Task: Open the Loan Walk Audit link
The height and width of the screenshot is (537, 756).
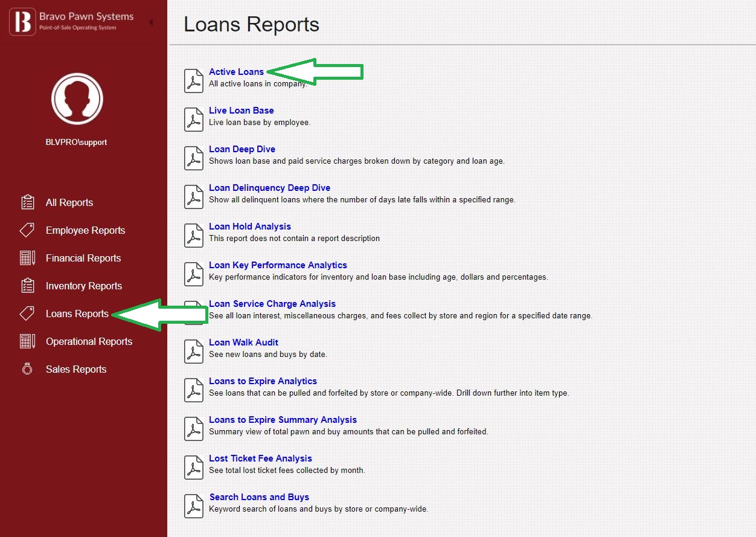Action: [243, 342]
